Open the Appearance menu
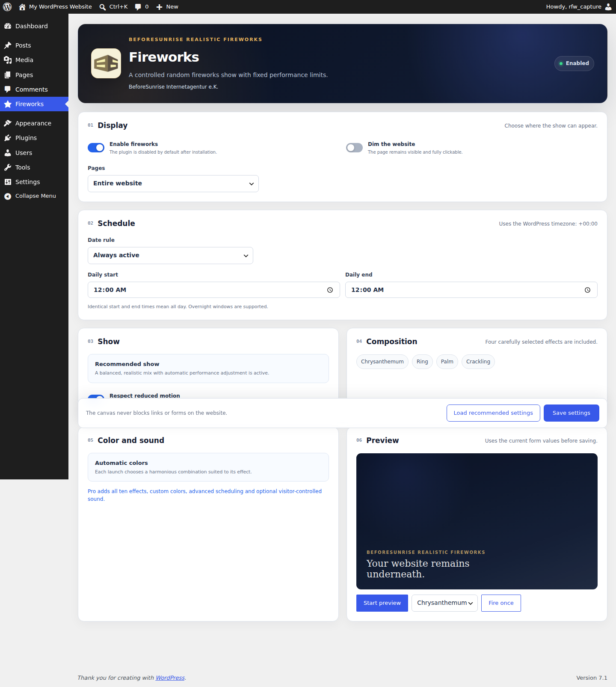Image resolution: width=616 pixels, height=687 pixels. tap(34, 123)
